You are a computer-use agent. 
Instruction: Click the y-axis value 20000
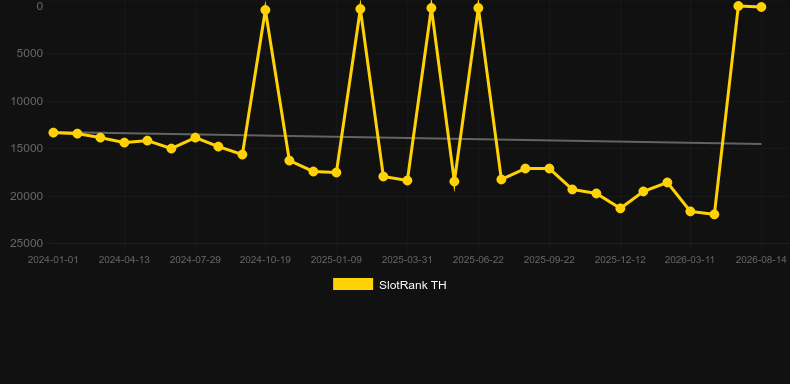(x=27, y=196)
